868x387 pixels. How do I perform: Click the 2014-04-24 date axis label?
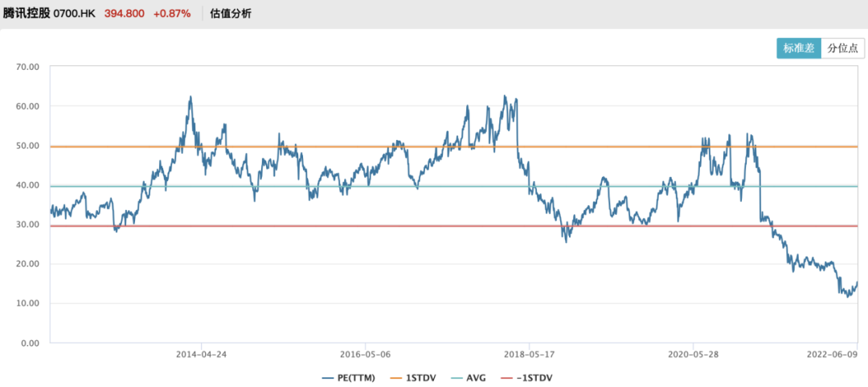pyautogui.click(x=201, y=353)
